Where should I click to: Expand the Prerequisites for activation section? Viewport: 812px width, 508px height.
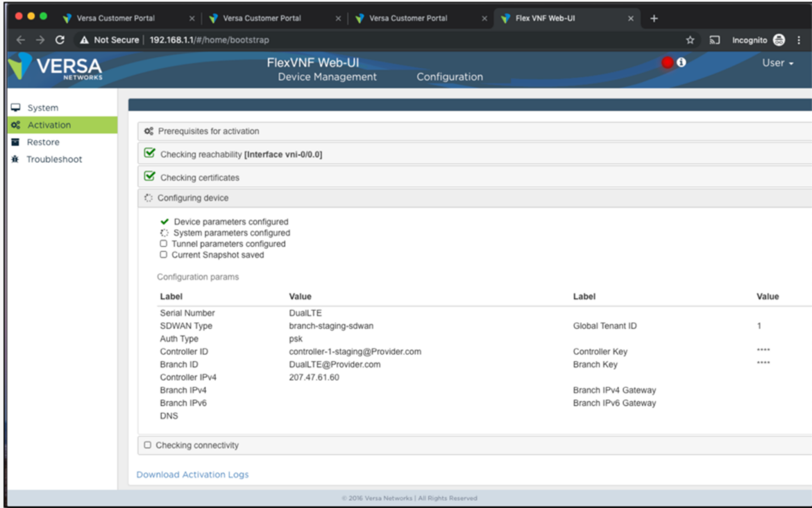tap(208, 131)
